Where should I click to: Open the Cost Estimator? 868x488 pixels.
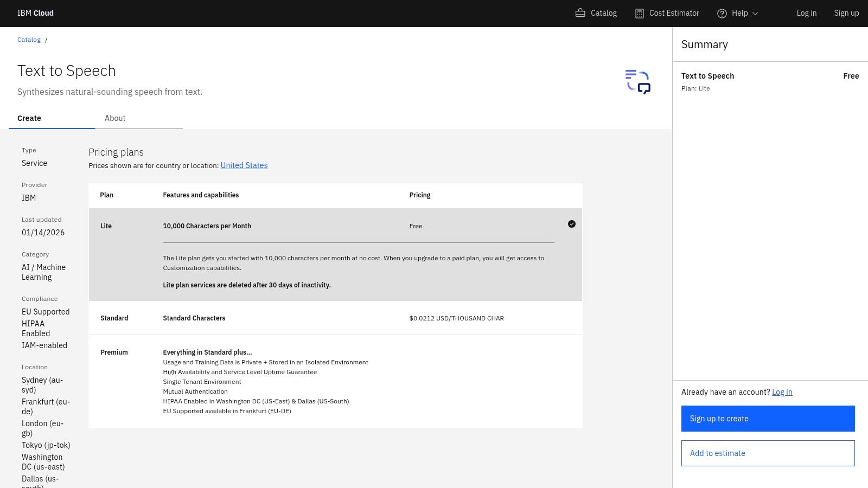667,13
